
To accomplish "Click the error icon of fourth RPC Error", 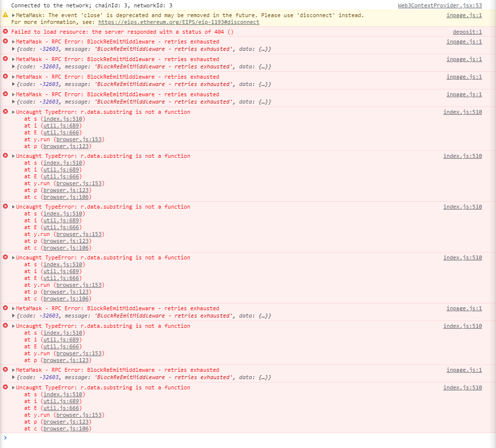I will (x=5, y=94).
